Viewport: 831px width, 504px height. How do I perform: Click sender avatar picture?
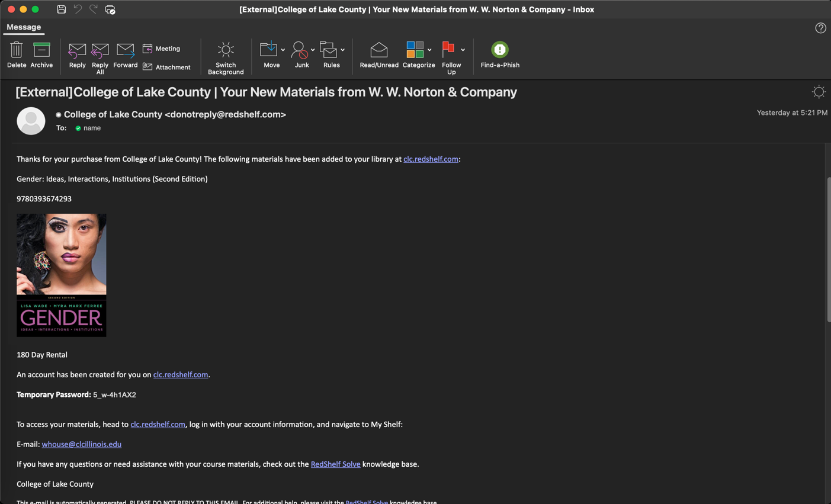point(31,121)
